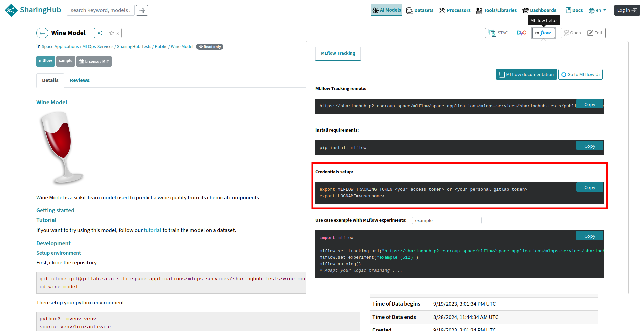Open the tutorial link
The image size is (644, 331).
(x=152, y=230)
